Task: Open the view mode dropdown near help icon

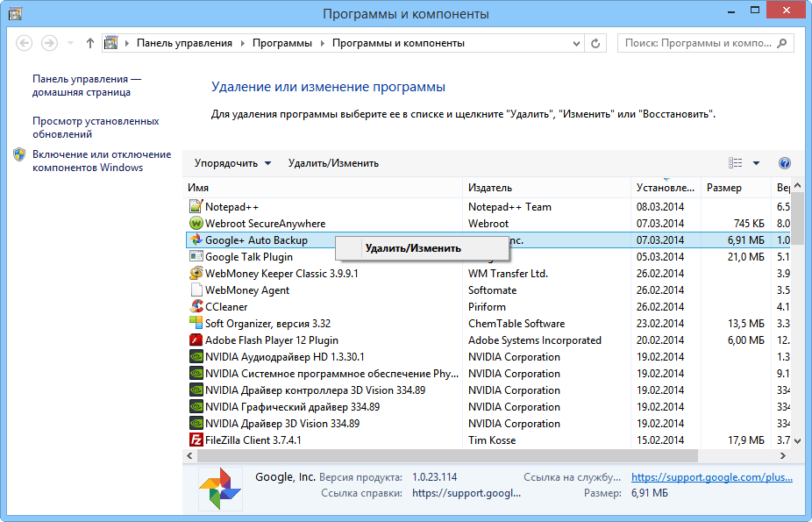Action: click(x=756, y=162)
